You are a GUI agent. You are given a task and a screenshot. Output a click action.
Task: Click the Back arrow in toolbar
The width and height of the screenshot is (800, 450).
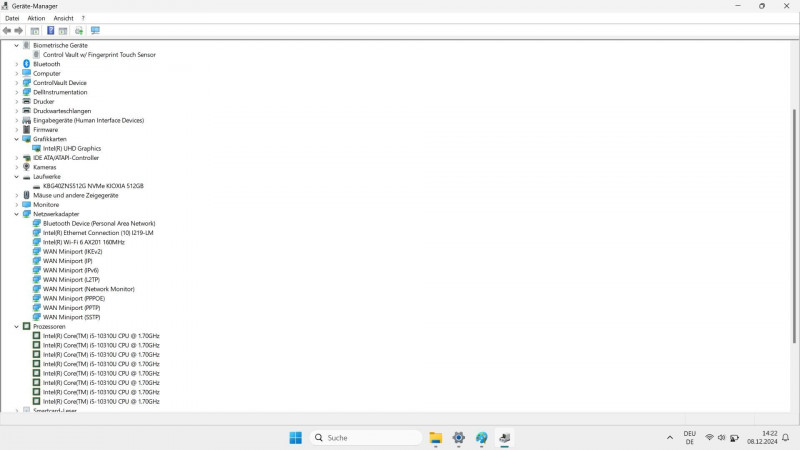point(7,31)
